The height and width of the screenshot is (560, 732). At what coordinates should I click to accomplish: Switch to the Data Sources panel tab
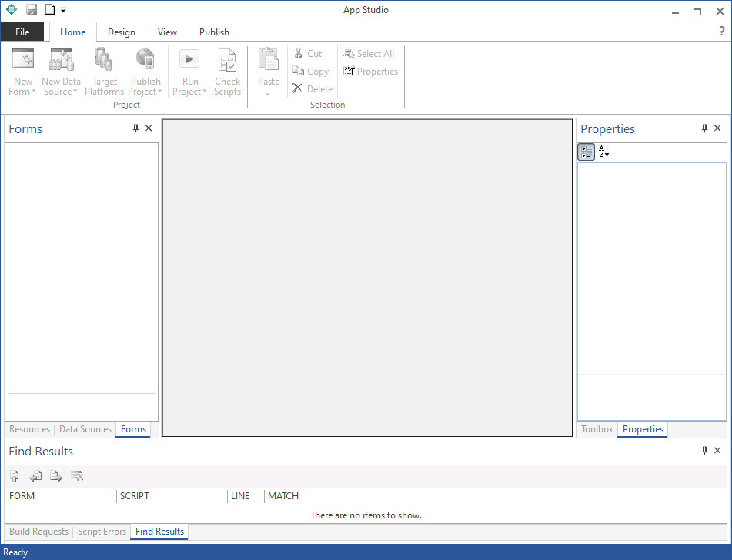(85, 429)
